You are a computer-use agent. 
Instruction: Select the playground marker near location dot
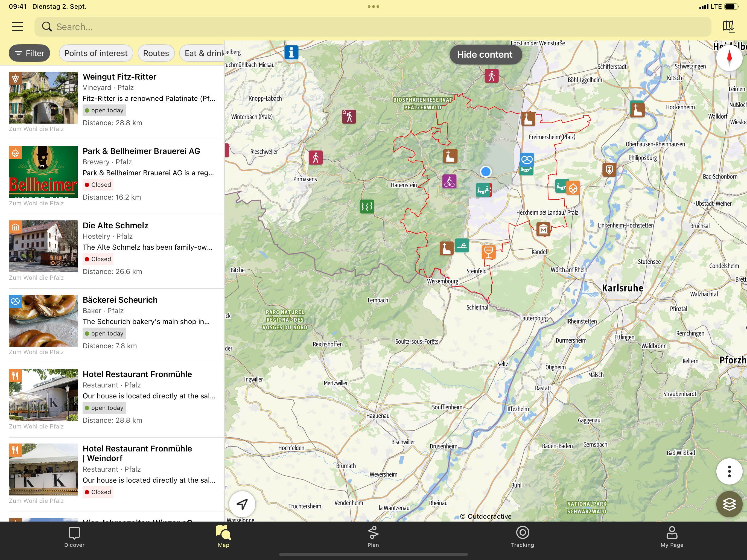tap(483, 190)
